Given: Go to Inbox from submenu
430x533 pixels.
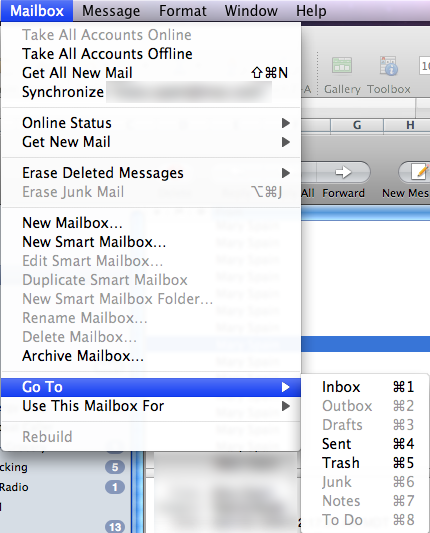Looking at the screenshot, I should tap(365, 387).
